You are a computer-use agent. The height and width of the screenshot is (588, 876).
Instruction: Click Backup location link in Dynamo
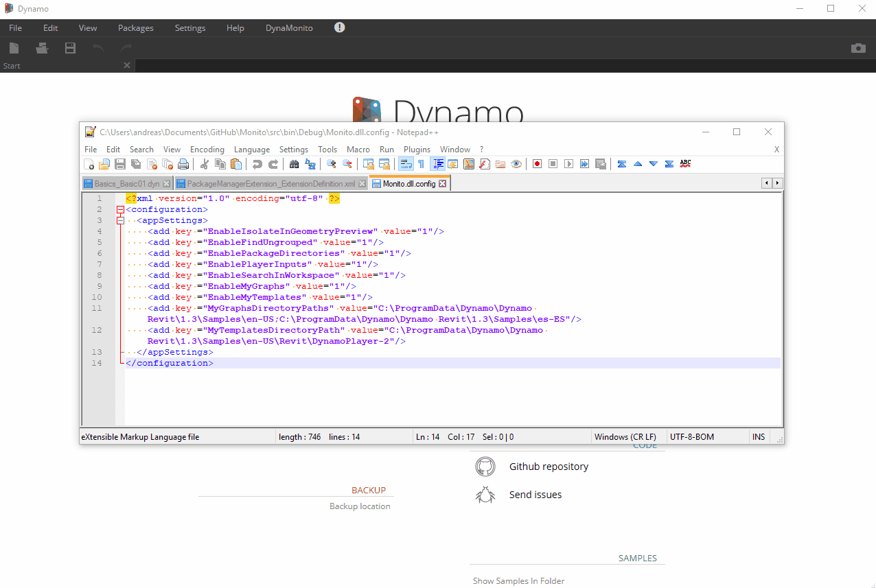pyautogui.click(x=360, y=506)
